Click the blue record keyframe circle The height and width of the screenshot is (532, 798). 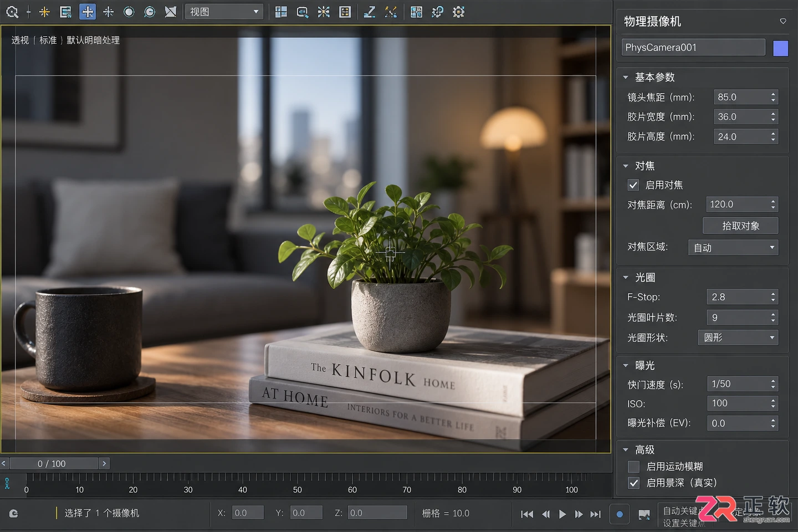pos(620,514)
